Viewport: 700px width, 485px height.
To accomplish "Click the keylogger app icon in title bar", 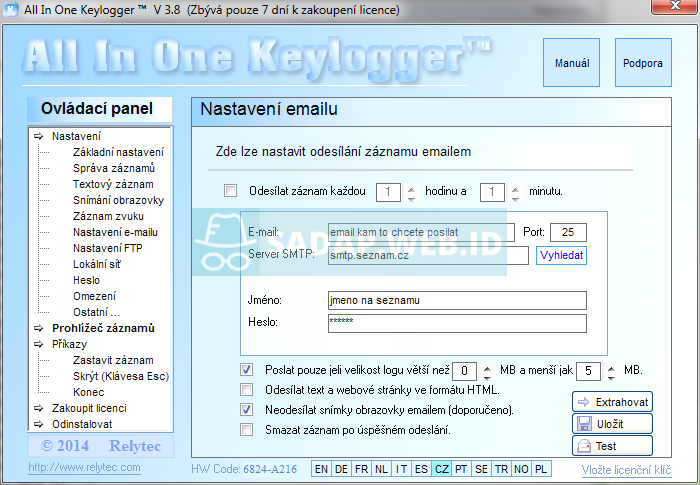I will point(11,9).
